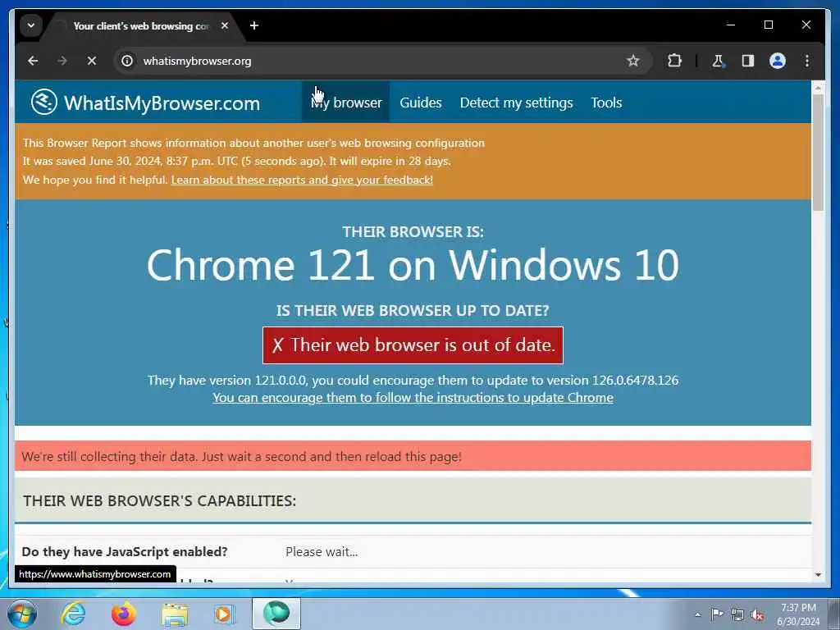840x630 pixels.
Task: Click the vertical scrollbar thumb
Action: pyautogui.click(x=818, y=153)
